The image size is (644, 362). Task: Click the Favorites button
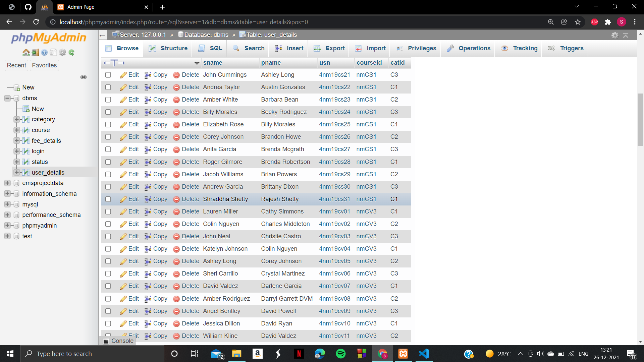[x=44, y=65]
